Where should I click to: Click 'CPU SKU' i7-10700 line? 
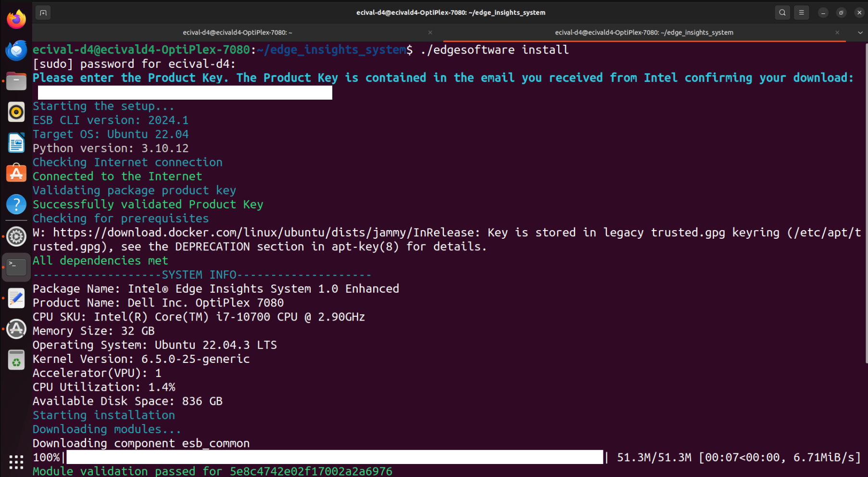(199, 317)
